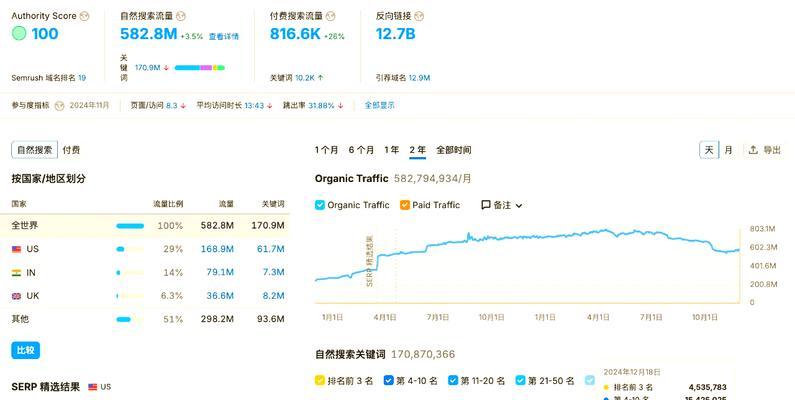
Task: Select the 自然搜索 tab
Action: click(x=34, y=150)
